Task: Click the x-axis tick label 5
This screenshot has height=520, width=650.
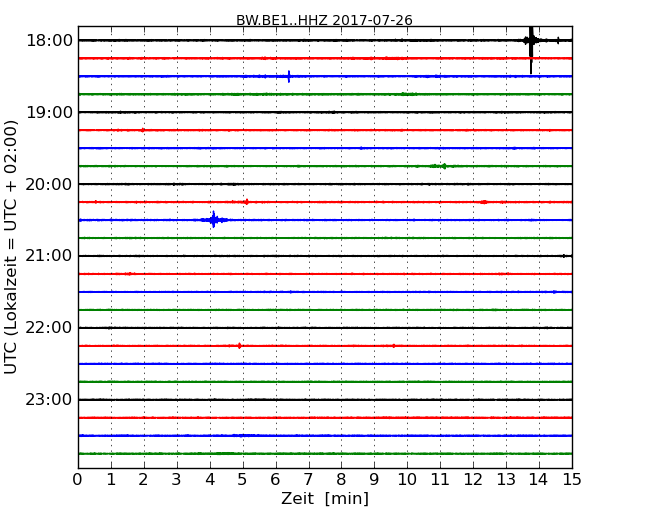Action: click(242, 479)
